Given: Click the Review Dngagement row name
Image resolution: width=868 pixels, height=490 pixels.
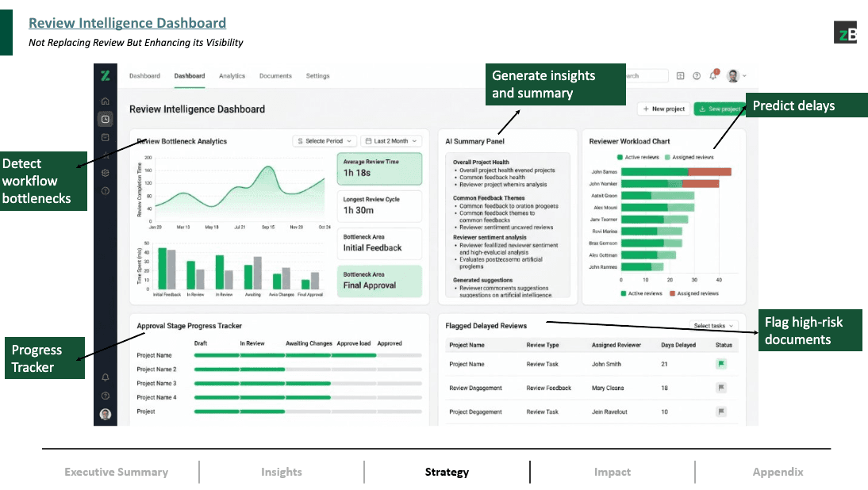Looking at the screenshot, I should pyautogui.click(x=475, y=388).
